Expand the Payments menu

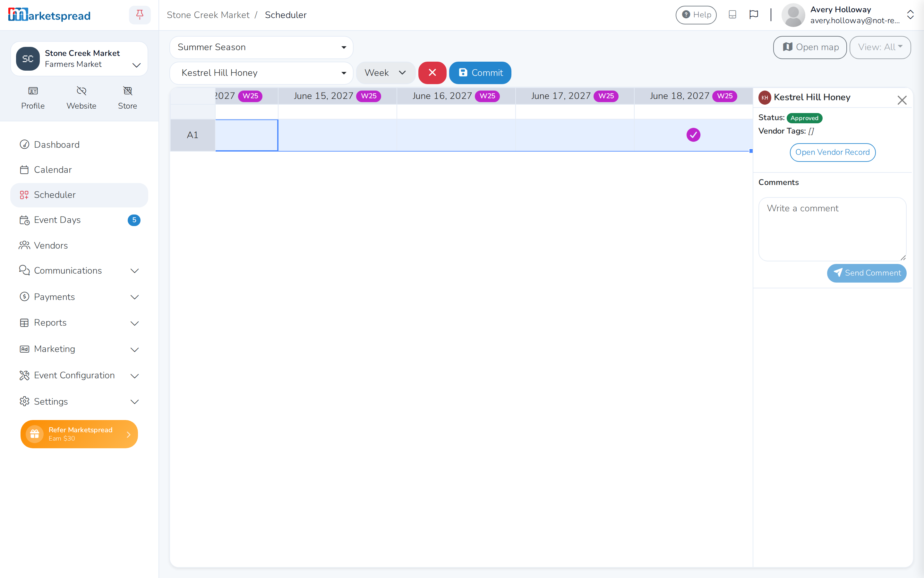coord(79,297)
